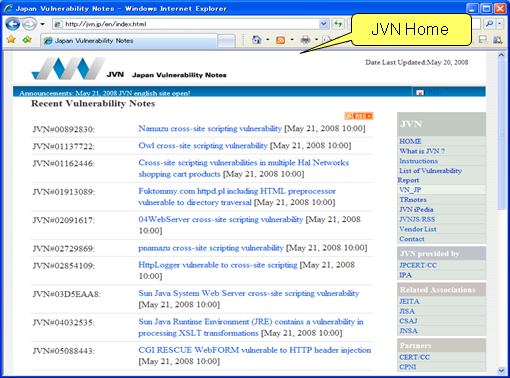Open CSAJ related association link
Viewport: 510px width, 378px height.
[408, 321]
